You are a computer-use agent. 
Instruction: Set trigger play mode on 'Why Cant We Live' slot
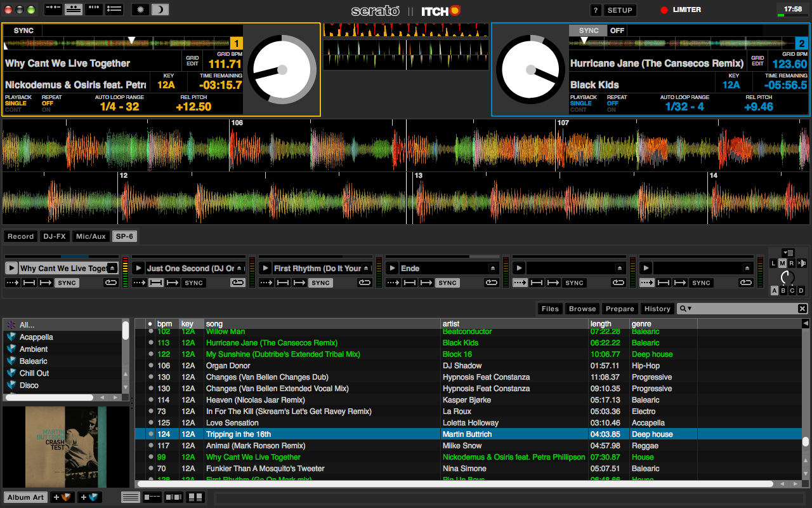(13, 283)
